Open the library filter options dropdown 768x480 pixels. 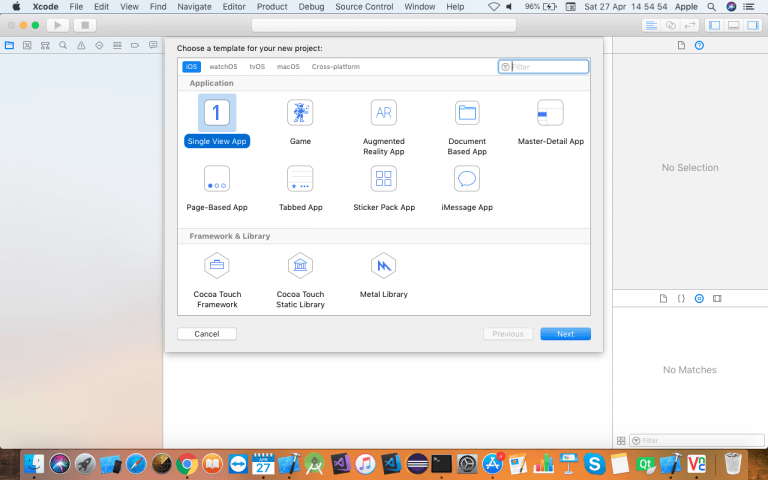(635, 440)
